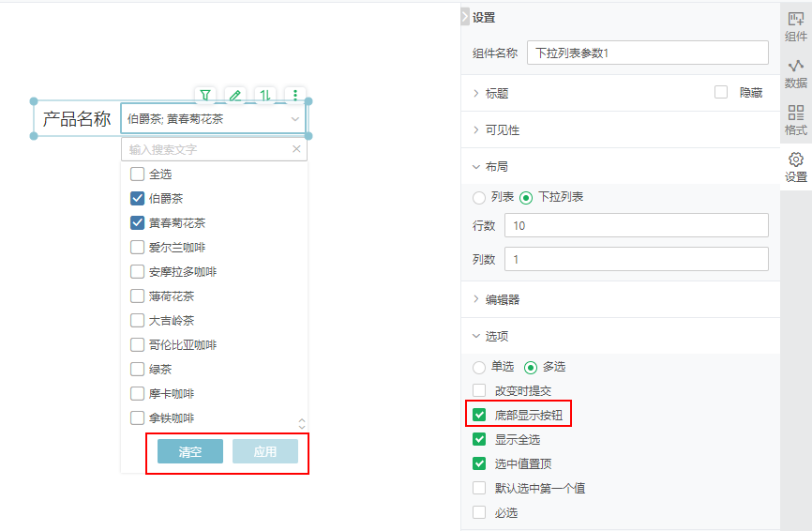Open the 格式 sidebar tab
Screen dimensions: 812x531
795,120
